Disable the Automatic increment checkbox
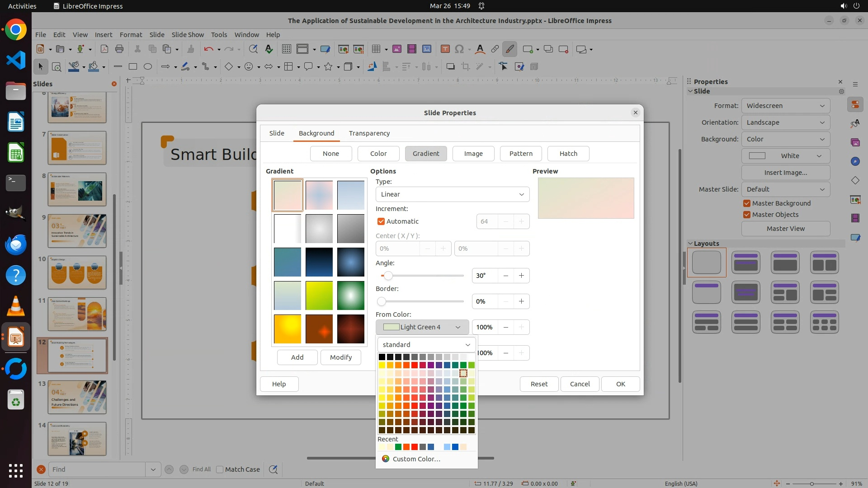The width and height of the screenshot is (868, 488). point(381,221)
